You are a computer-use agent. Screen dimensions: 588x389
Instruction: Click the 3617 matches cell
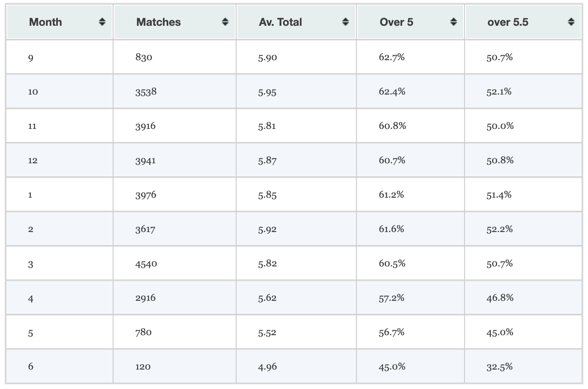point(145,229)
